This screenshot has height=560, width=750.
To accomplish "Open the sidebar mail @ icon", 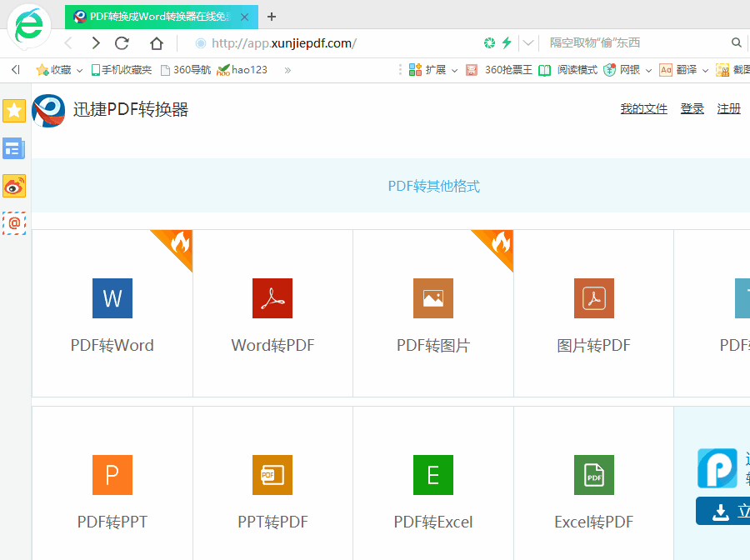I will click(14, 223).
